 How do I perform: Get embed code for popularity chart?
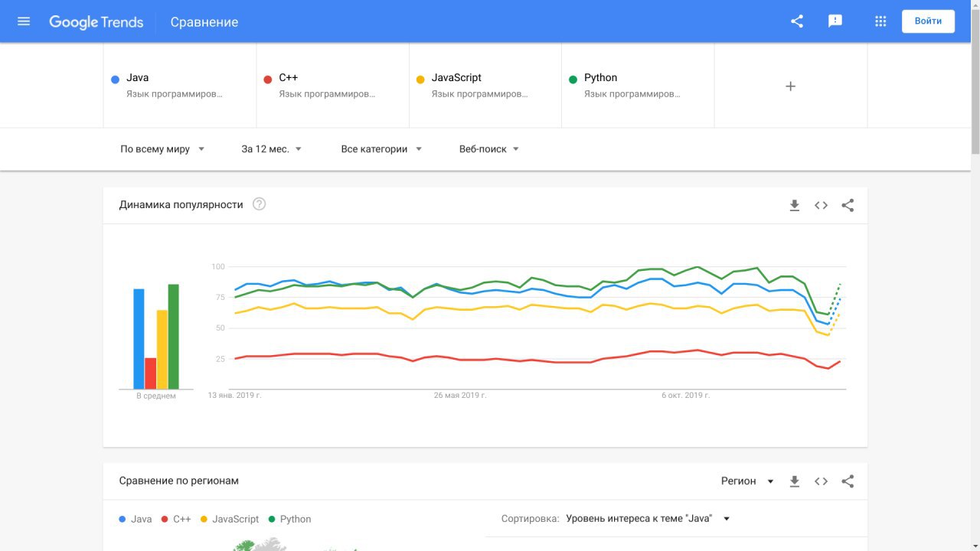(x=821, y=205)
